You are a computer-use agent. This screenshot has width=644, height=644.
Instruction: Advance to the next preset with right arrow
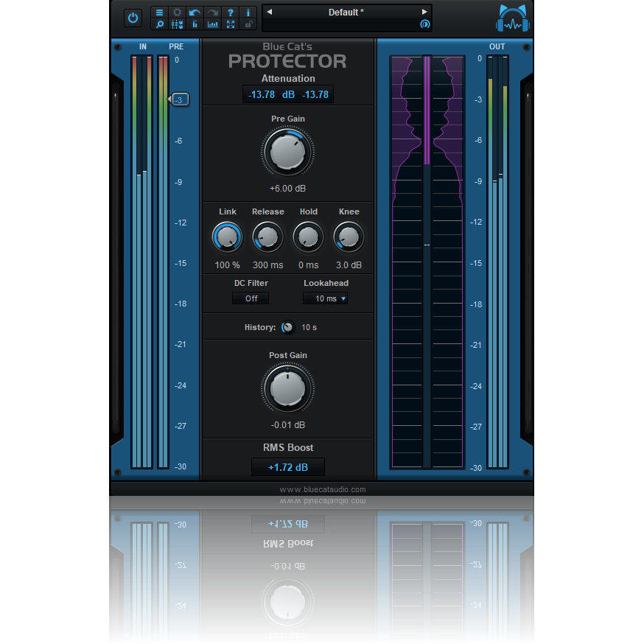pos(425,12)
